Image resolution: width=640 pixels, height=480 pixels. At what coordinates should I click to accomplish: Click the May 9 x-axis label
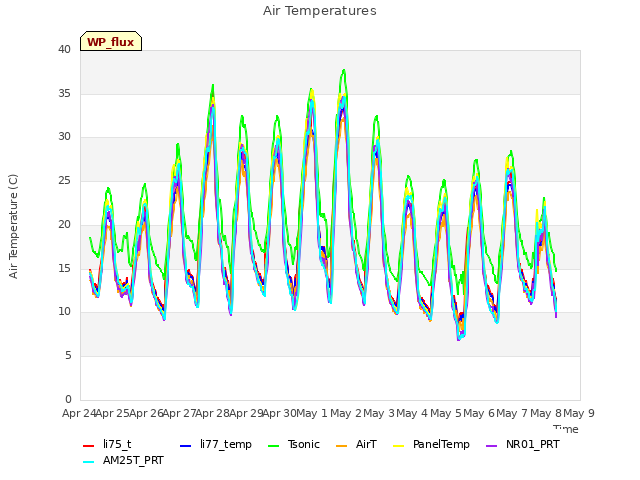coord(579,413)
